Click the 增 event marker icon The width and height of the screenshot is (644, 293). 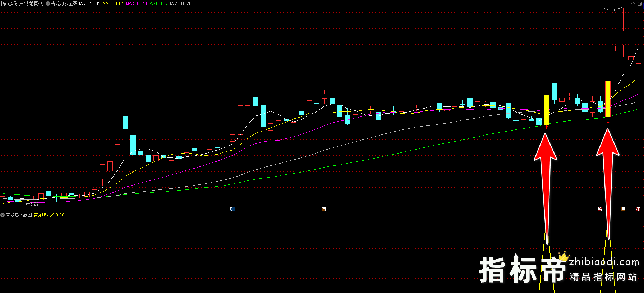600,209
